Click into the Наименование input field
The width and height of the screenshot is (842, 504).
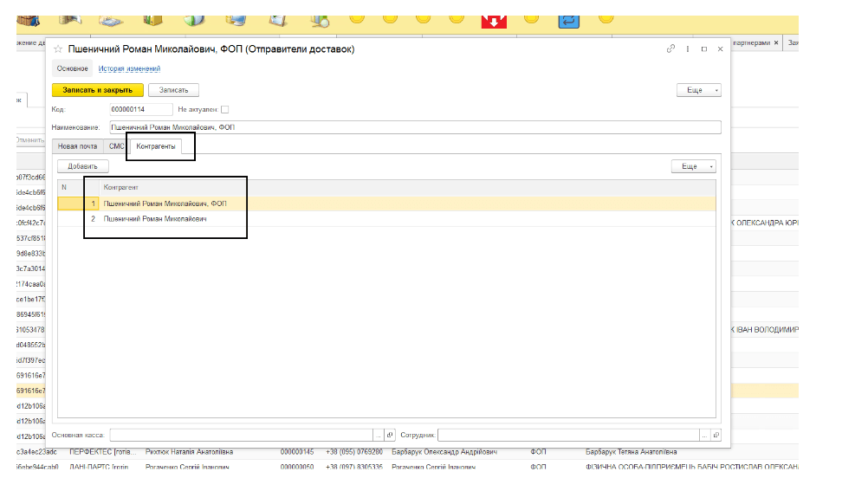416,127
